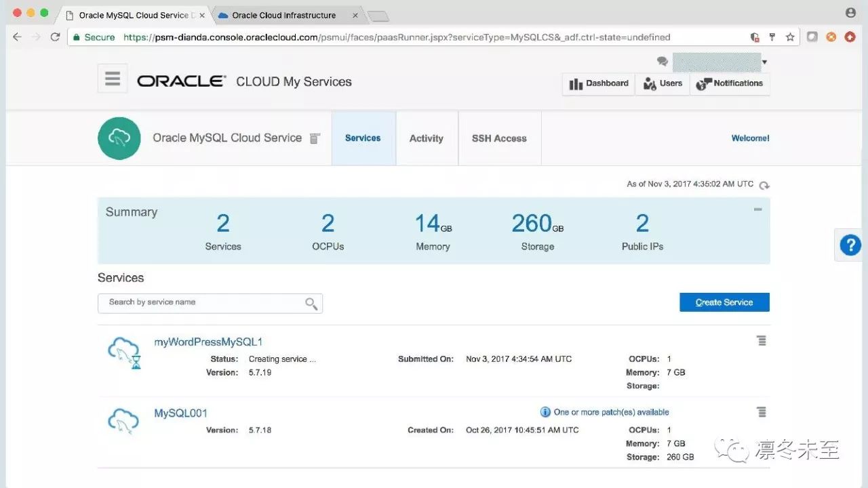Click version '5.7.19' of myWordPressMySQL1

point(260,373)
